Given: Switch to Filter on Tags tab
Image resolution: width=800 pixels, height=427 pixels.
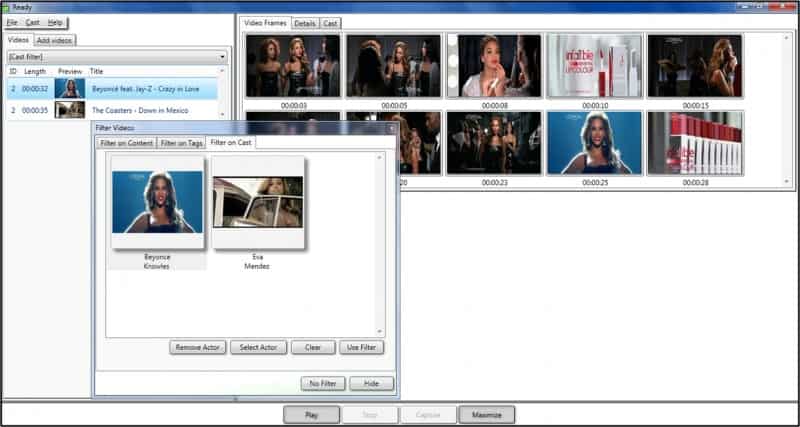Looking at the screenshot, I should click(x=182, y=143).
